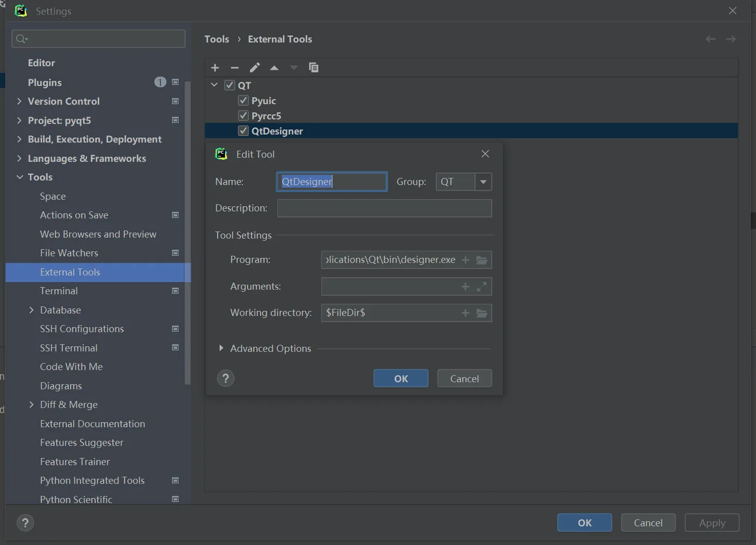Open SSH Terminal settings
Viewport: 756px width, 545px height.
[69, 348]
